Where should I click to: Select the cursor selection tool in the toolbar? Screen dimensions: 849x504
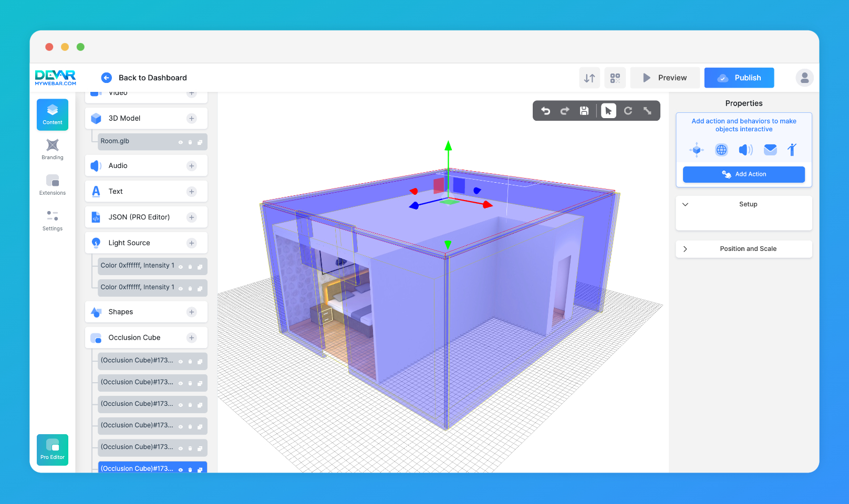[608, 111]
